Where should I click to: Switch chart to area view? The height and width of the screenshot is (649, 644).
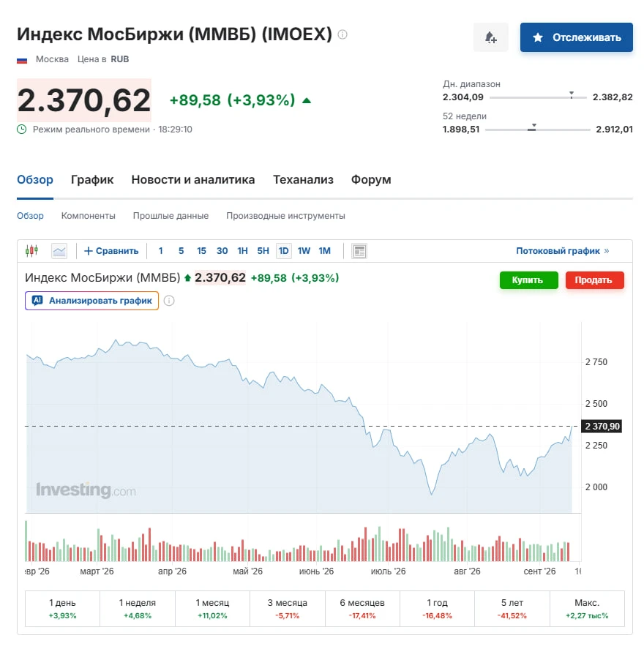click(x=59, y=251)
